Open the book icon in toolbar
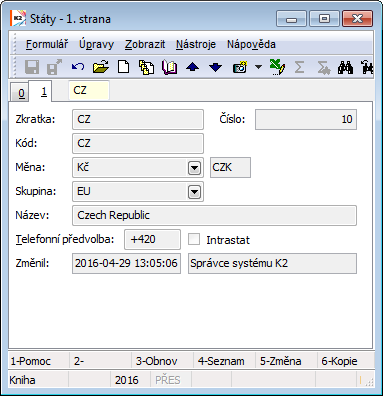 (169, 67)
